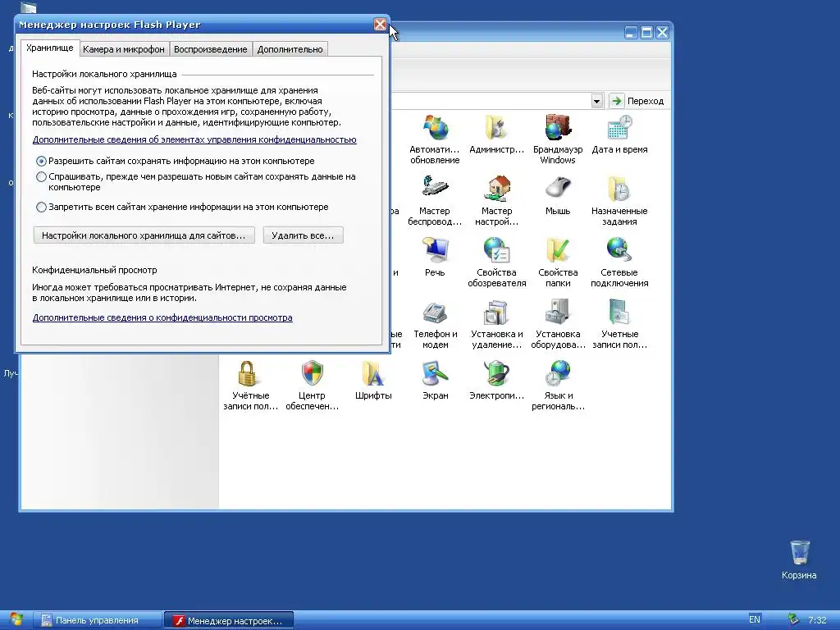Open link about элементах управления конфиденциальностью

[x=194, y=139]
